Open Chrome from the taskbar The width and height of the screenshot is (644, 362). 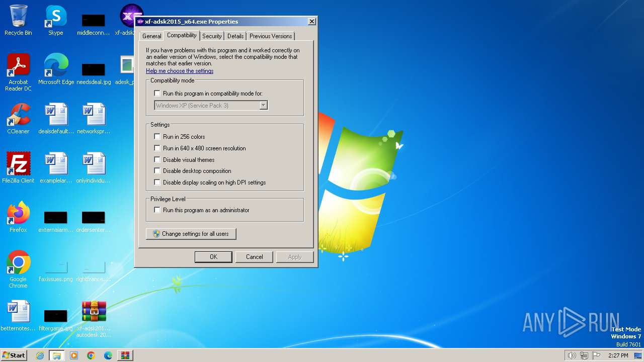point(91,355)
